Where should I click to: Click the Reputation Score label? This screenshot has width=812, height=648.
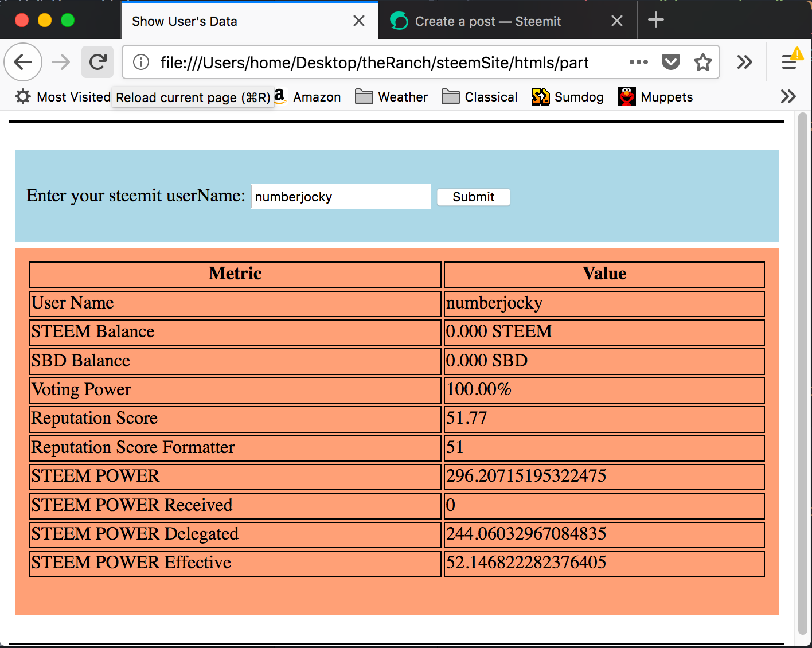pyautogui.click(x=95, y=418)
